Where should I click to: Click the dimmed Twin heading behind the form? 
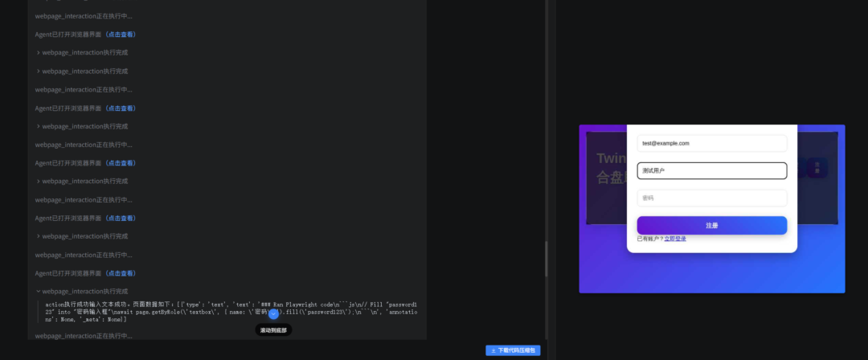point(611,158)
